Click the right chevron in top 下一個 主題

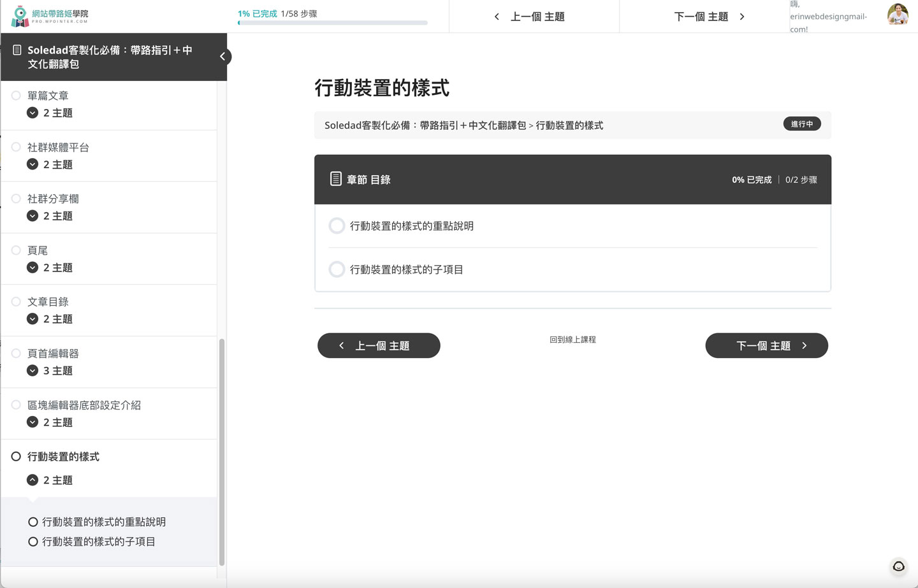click(x=742, y=17)
